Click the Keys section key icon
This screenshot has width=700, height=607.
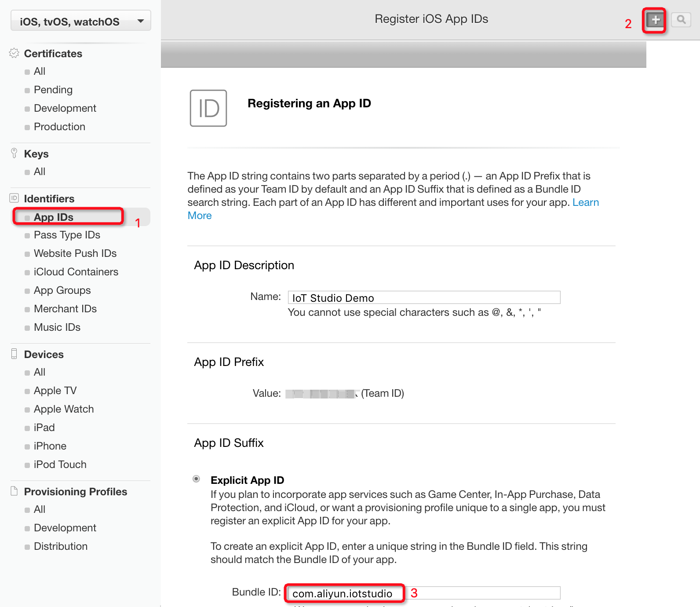[x=14, y=154]
